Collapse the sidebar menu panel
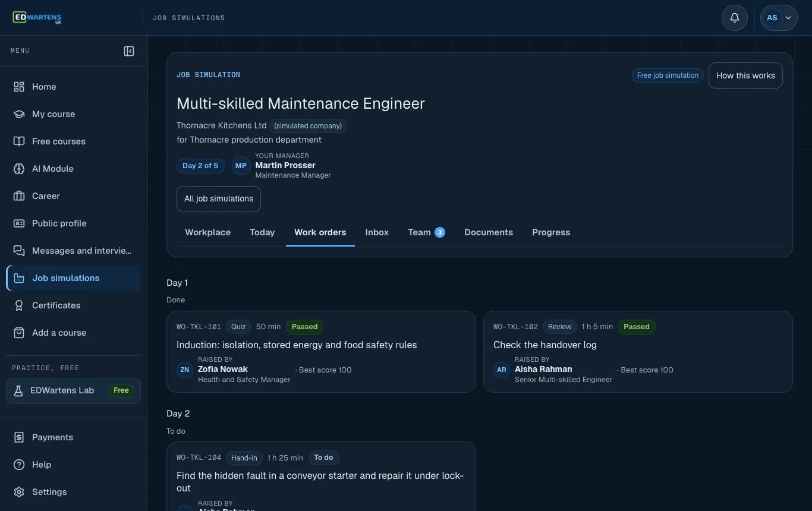This screenshot has height=511, width=812. pos(129,51)
